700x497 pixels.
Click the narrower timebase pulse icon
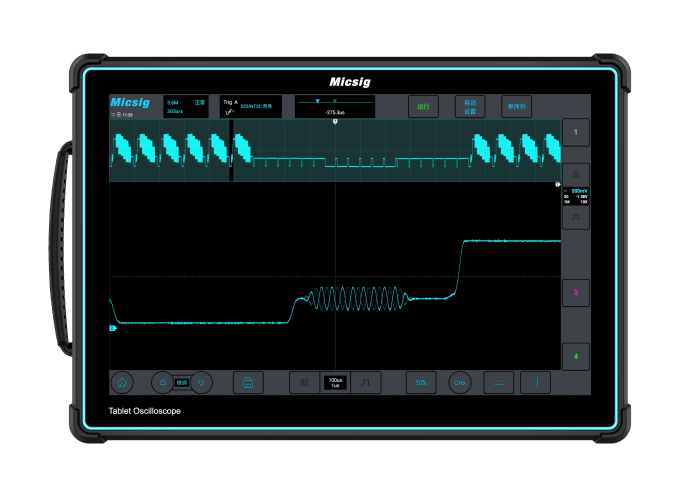click(x=367, y=382)
